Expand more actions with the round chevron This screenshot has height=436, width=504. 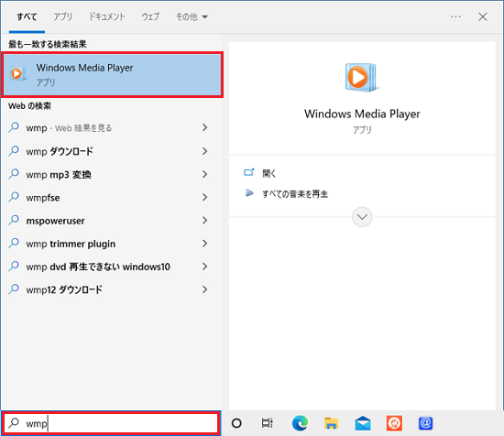(362, 217)
